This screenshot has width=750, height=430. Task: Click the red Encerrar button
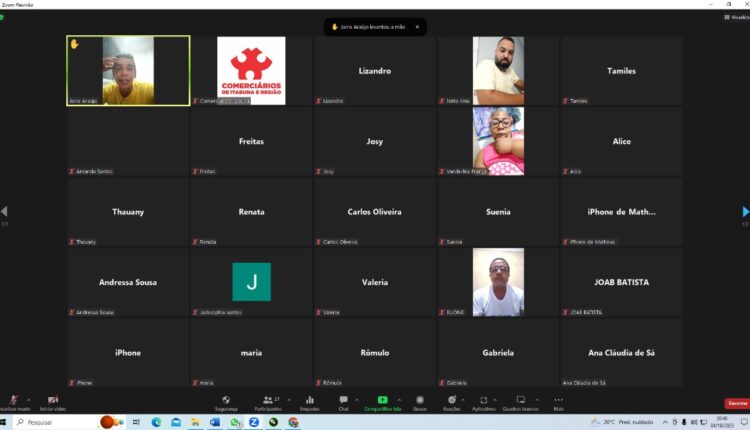736,403
